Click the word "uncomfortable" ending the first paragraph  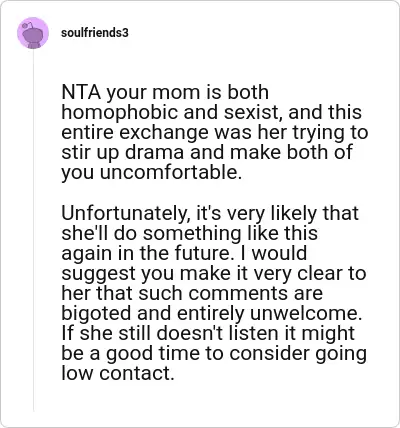pos(171,172)
